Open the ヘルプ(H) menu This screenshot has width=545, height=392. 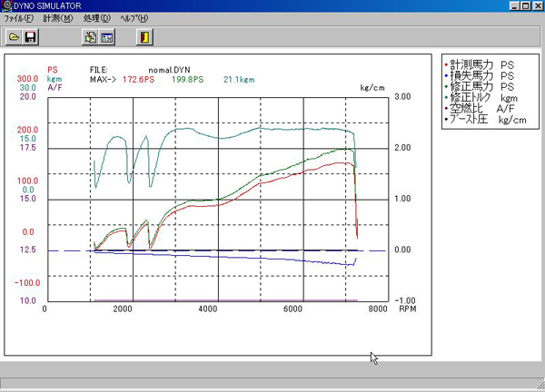[137, 19]
